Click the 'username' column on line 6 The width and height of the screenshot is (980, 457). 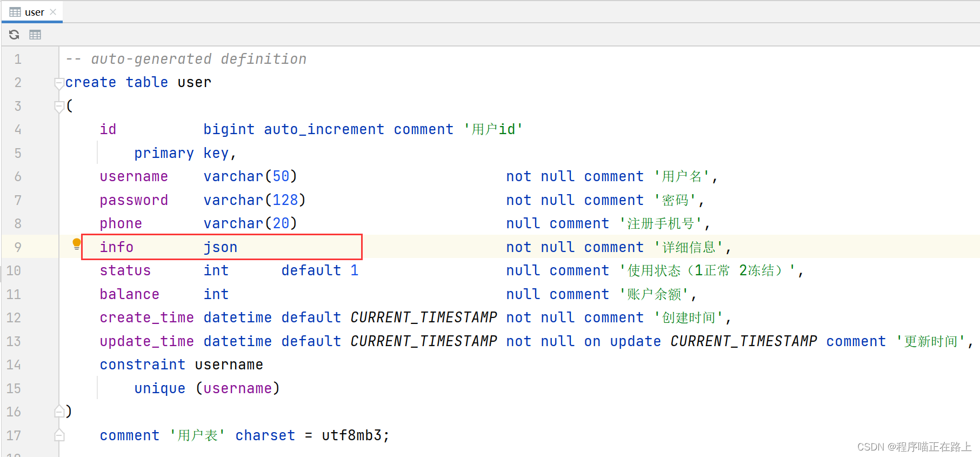(x=134, y=176)
